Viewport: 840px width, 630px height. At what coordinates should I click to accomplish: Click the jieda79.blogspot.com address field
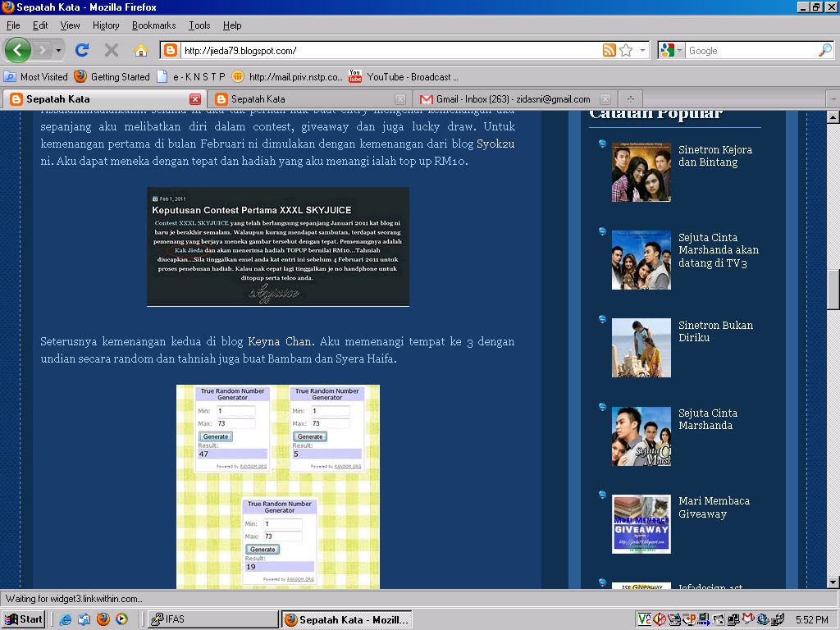pyautogui.click(x=390, y=50)
